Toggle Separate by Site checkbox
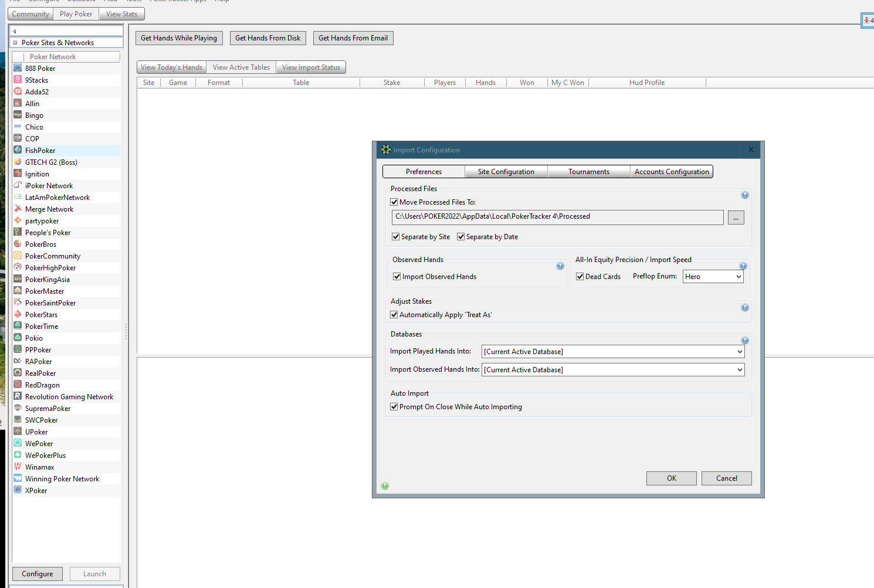Screen dimensions: 874x588 click(396, 237)
